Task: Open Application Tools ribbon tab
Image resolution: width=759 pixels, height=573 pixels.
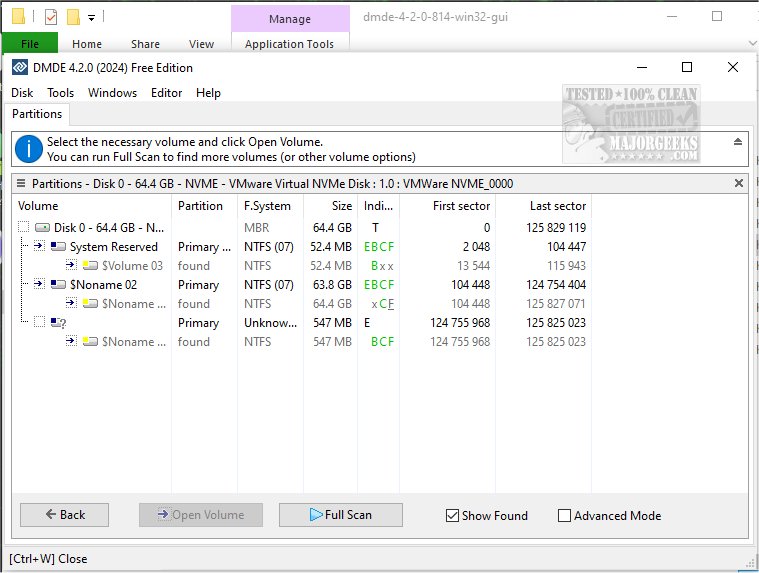Action: tap(289, 44)
